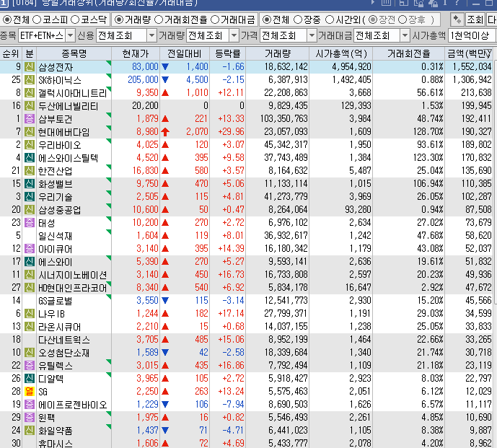Screen dimensions: 497x448
Task: Sort by the 시가총액(억) column header
Action: [x=341, y=53]
